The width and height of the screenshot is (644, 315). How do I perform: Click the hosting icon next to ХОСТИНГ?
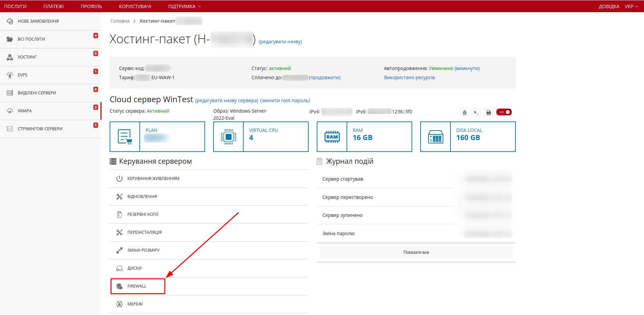(10, 57)
